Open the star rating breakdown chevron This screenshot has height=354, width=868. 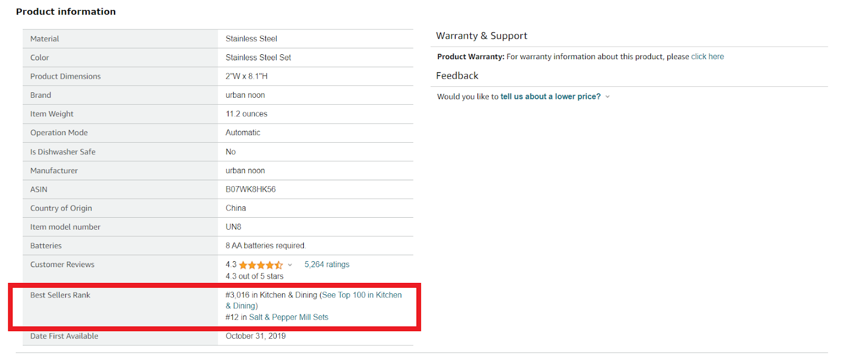(290, 265)
